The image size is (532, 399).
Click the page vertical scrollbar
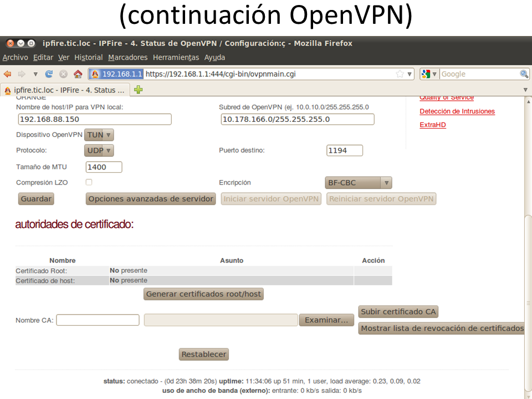point(527,249)
